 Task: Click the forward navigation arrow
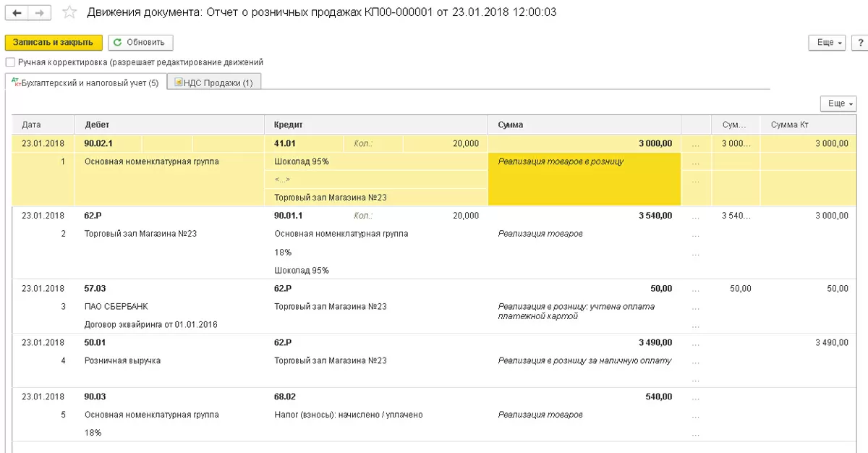tap(40, 13)
